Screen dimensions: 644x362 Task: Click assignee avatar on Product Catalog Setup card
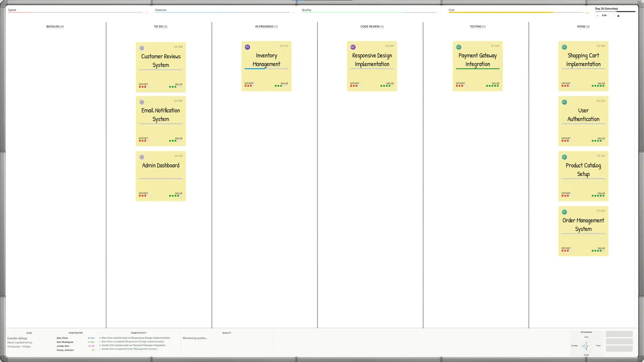tap(564, 157)
